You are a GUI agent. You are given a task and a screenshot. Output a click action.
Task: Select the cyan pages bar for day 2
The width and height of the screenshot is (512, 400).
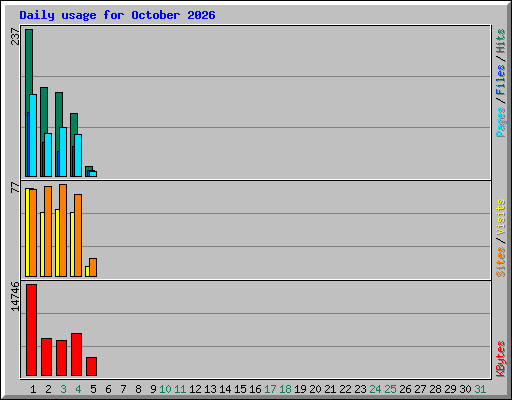48,155
